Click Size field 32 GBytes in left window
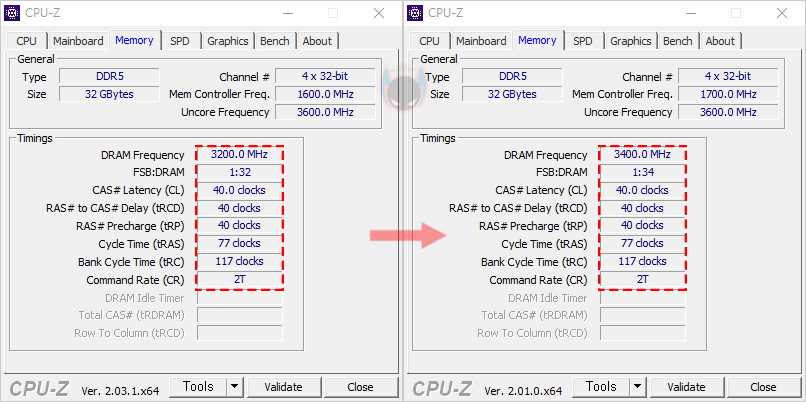The height and width of the screenshot is (402, 806). click(x=109, y=94)
